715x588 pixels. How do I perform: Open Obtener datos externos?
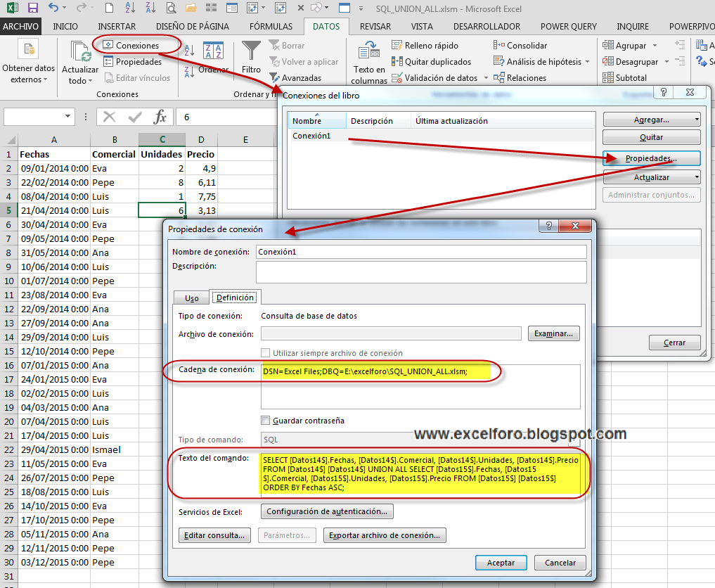(28, 62)
